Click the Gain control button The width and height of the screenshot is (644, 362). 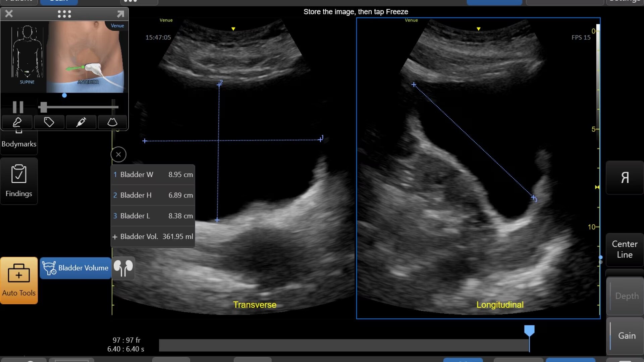626,336
